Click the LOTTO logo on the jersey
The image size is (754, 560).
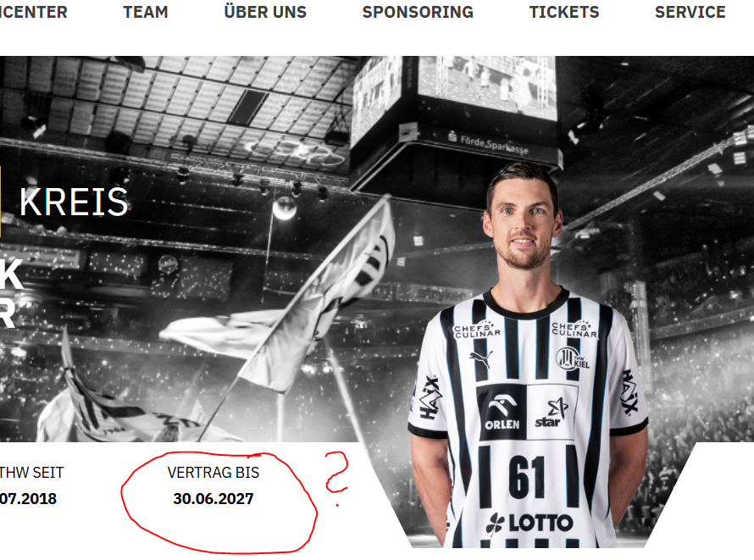pos(529,523)
